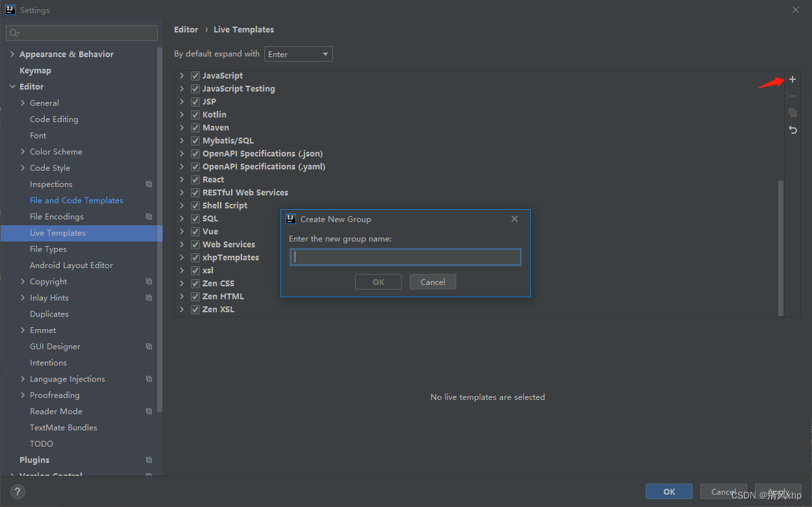The width and height of the screenshot is (812, 507).
Task: Click the blue OK button in Settings
Action: pyautogui.click(x=669, y=491)
